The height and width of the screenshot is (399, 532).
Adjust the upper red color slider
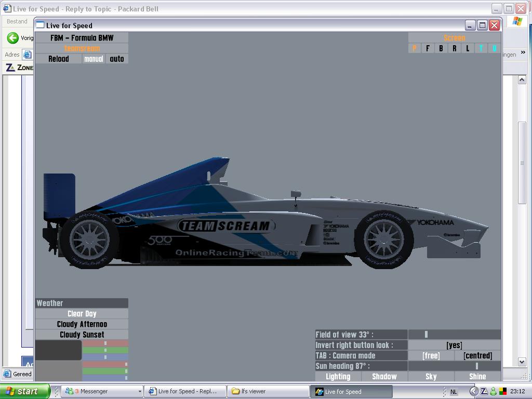105,343
